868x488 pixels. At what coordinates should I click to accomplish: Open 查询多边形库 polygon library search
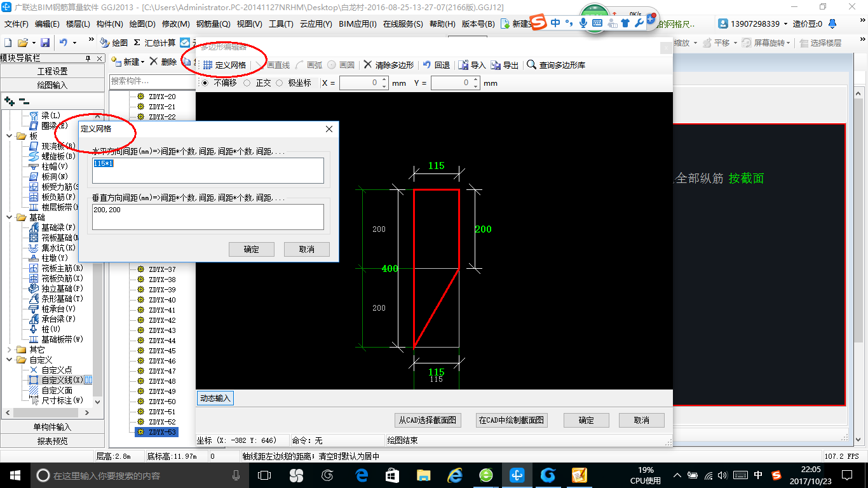pos(557,65)
